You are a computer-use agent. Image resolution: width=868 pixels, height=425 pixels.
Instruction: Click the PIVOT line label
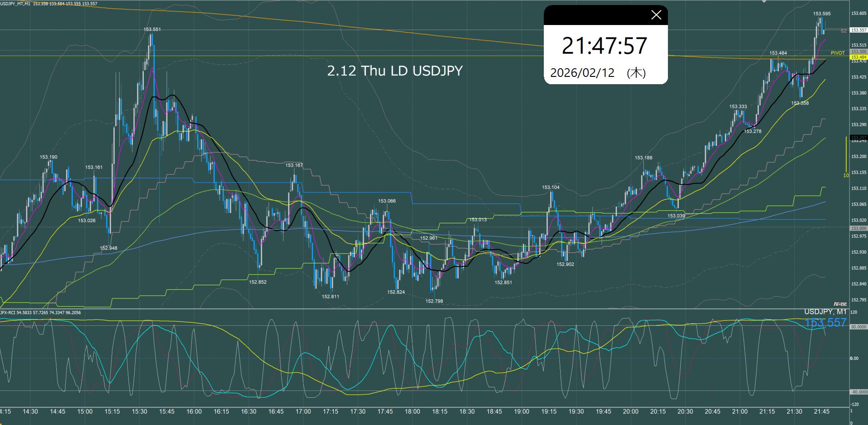point(838,53)
